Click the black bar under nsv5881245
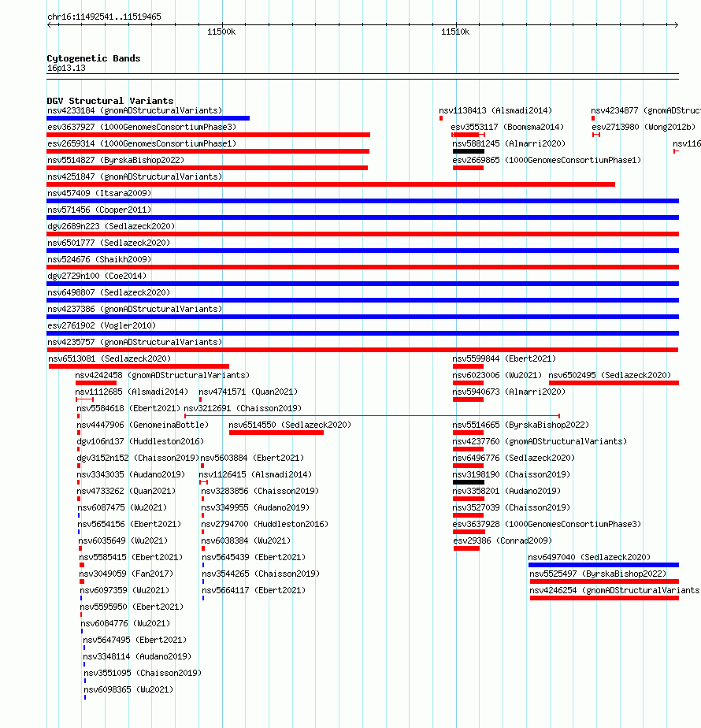The height and width of the screenshot is (728, 701). (469, 151)
